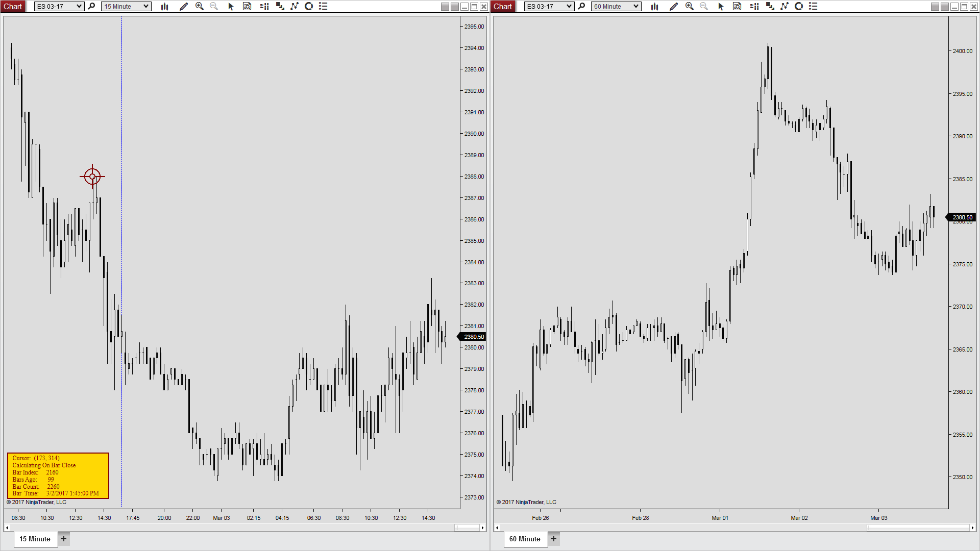Expand the 15 Minute interval dropdown
The image size is (980, 551).
click(x=146, y=7)
